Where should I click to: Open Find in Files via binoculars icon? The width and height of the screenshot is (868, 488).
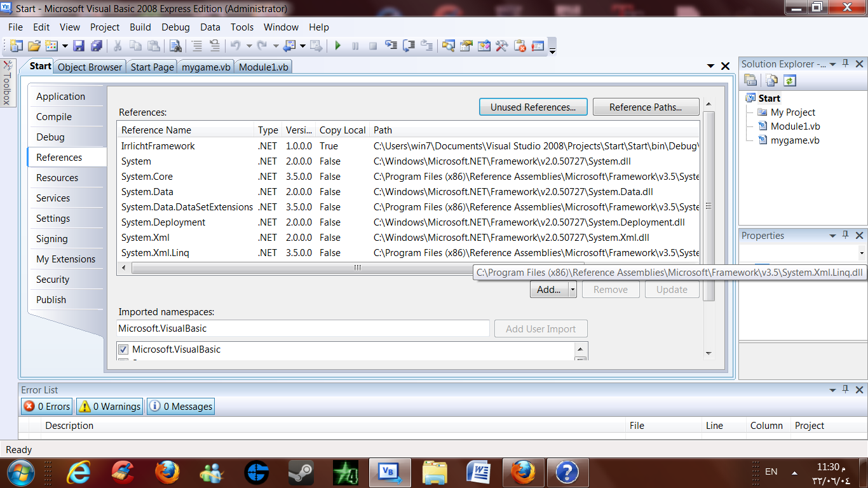(175, 46)
